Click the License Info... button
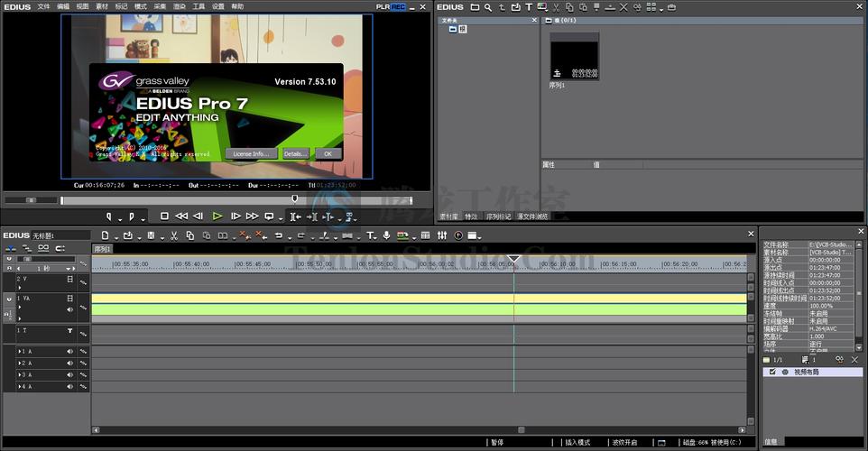Viewport: 868px width, 451px height. 251,154
